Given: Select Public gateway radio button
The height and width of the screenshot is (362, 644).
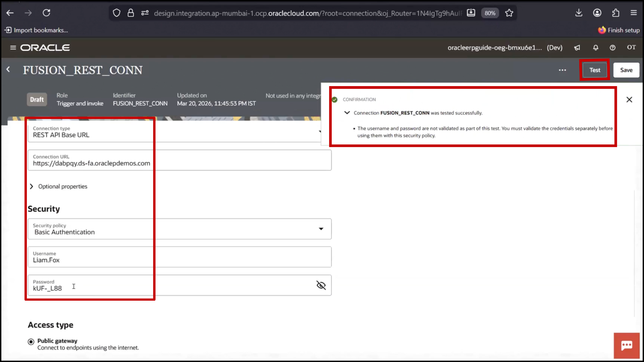Looking at the screenshot, I should pos(31,342).
